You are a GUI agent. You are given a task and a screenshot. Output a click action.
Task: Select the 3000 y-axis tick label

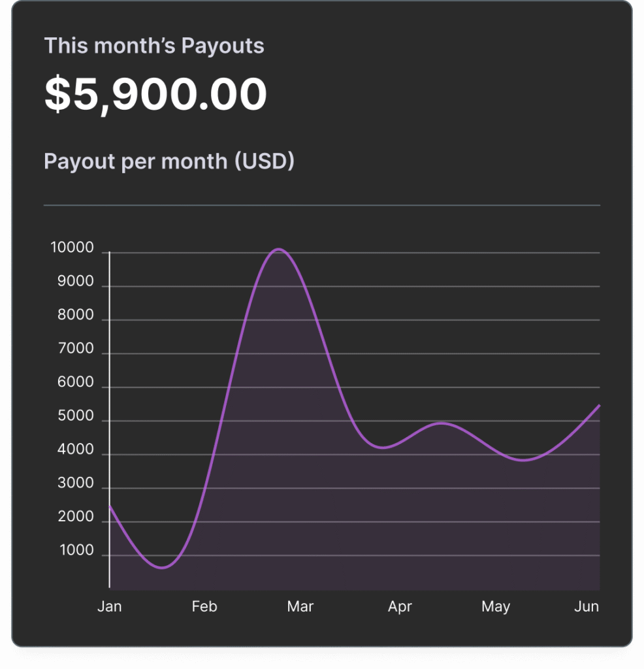(76, 484)
